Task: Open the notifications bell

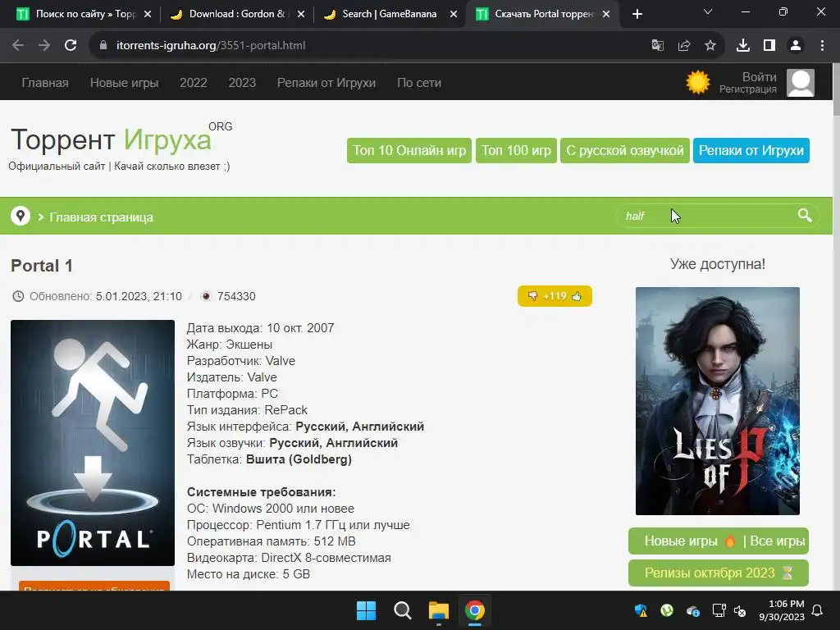Action: click(817, 610)
